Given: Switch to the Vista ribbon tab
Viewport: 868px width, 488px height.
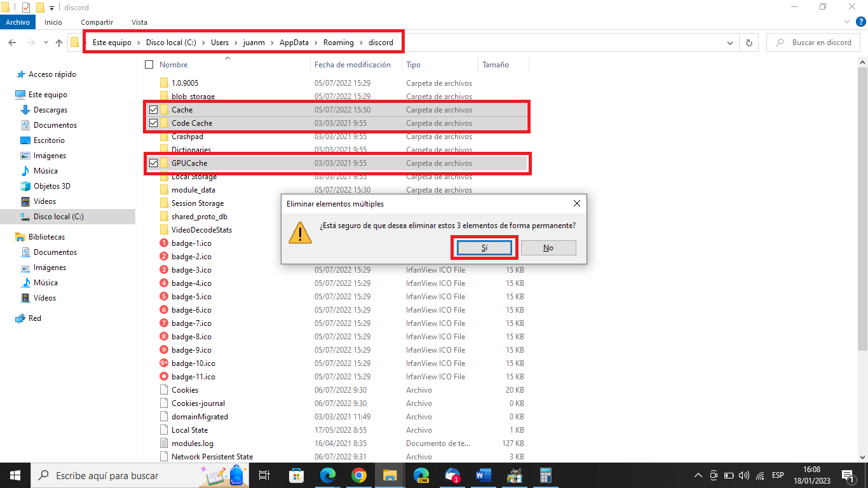Looking at the screenshot, I should 139,22.
